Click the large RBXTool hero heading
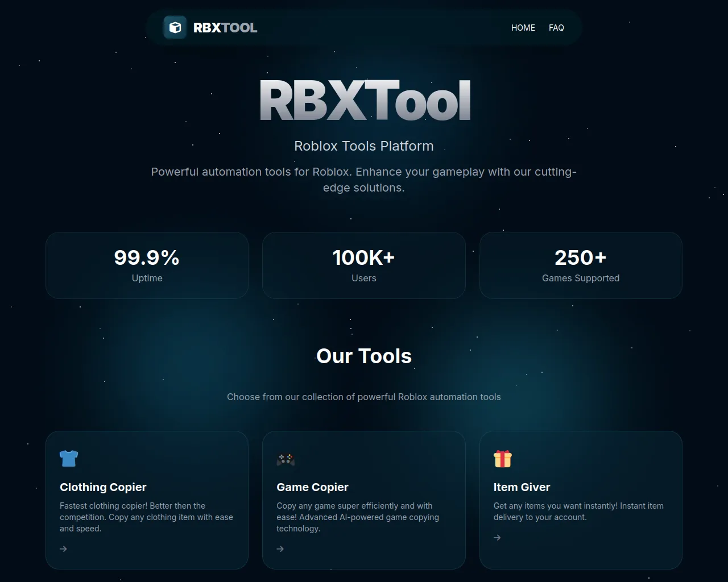This screenshot has height=582, width=728. point(365,101)
